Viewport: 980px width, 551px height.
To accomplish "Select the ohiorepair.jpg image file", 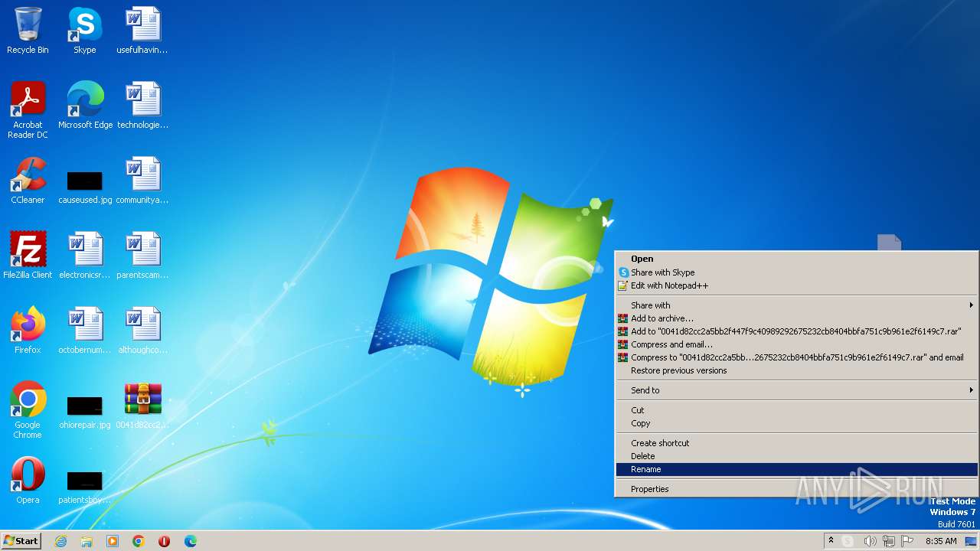I will click(85, 412).
